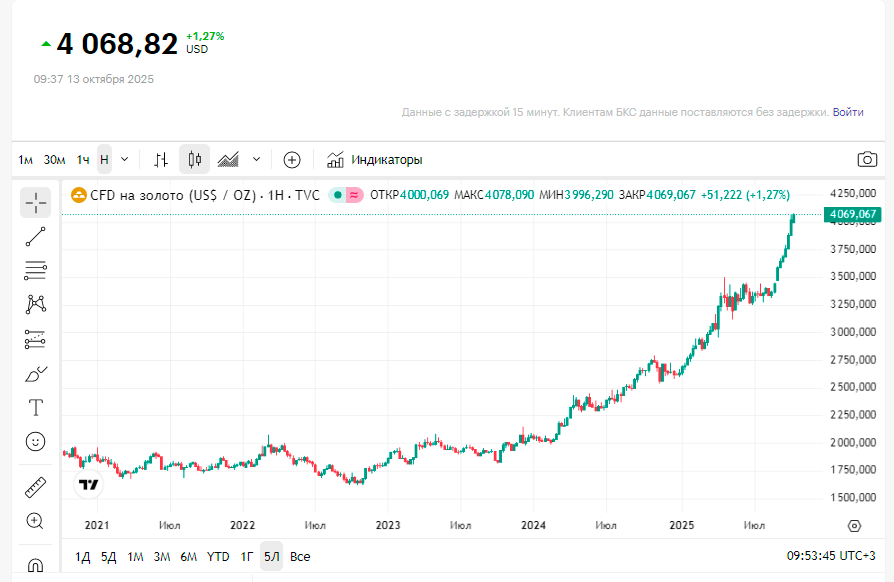Switch chart style to candles

pos(195,159)
